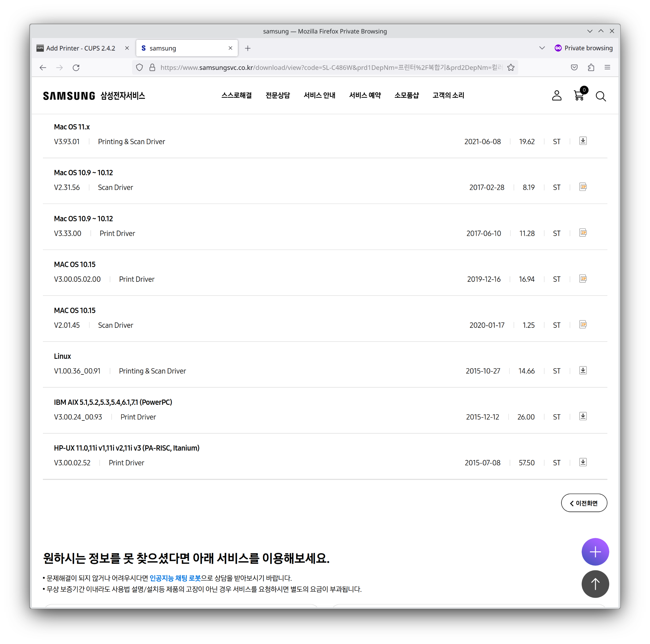
Task: Open the 스스로해결 navigation menu
Action: [x=237, y=95]
